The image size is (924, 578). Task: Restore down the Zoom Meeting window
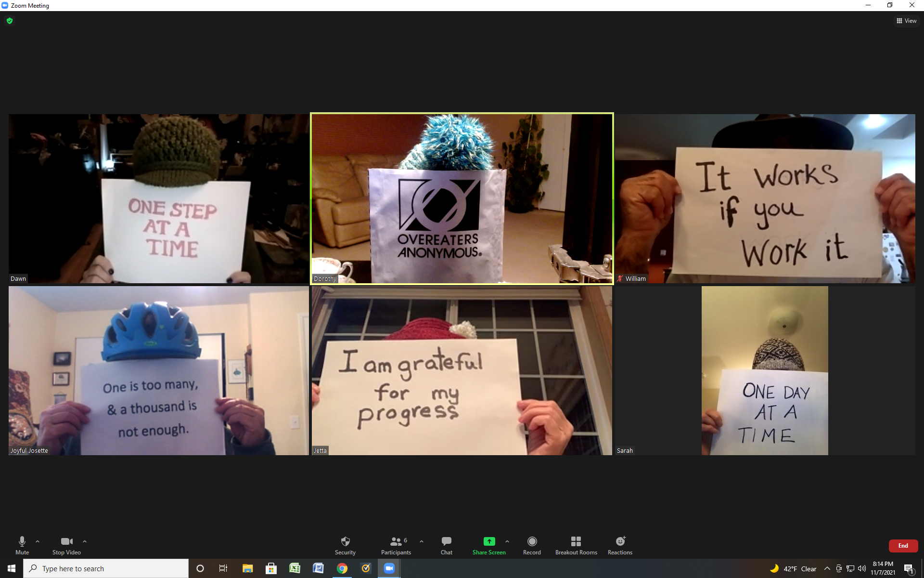pos(890,5)
